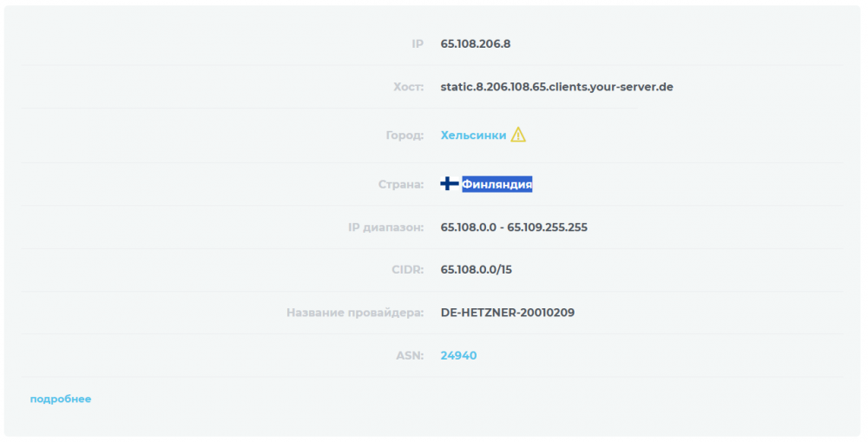Screen dimensions: 868x442
Task: Click the IP address 65.108.206.8
Action: (476, 43)
